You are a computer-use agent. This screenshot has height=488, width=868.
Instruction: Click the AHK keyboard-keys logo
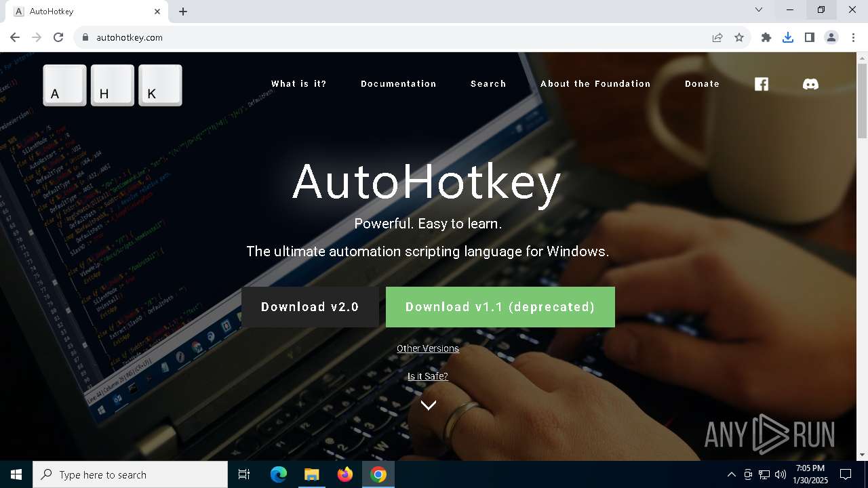click(113, 85)
